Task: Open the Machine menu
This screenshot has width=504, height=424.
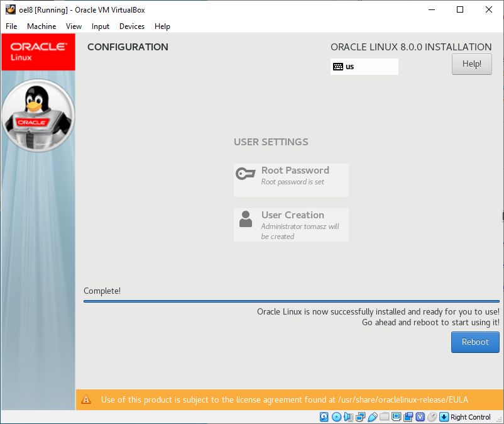Action: 41,26
